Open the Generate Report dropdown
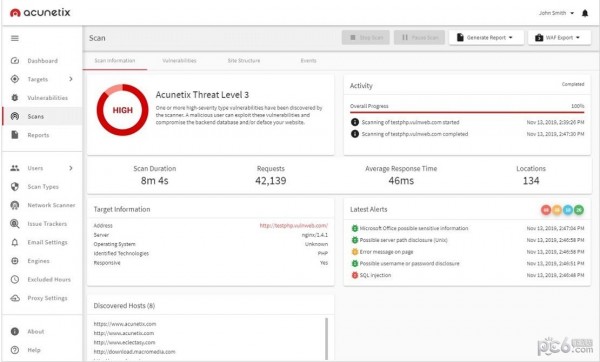This screenshot has width=600, height=362. (x=486, y=38)
